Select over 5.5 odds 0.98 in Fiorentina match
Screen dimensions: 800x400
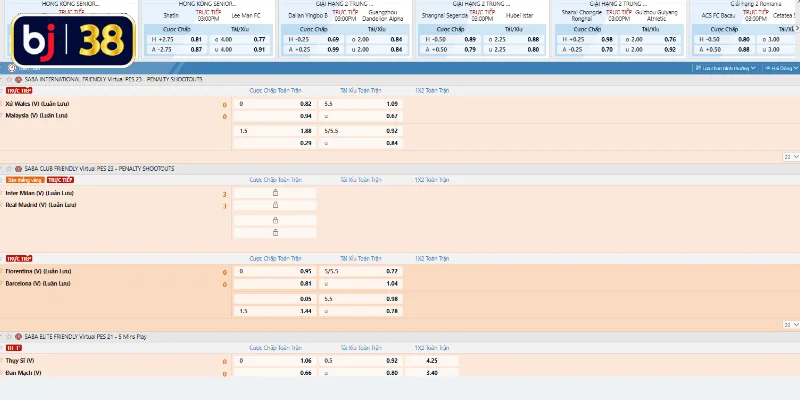coord(361,299)
